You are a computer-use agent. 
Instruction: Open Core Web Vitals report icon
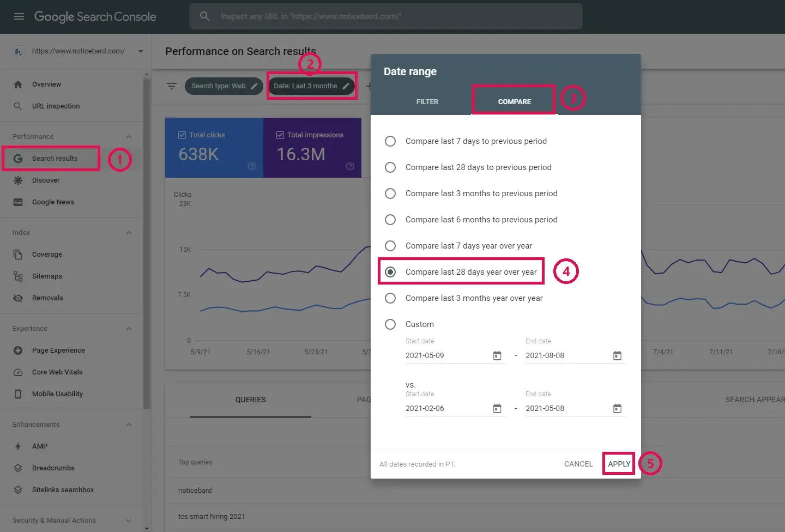pos(18,372)
